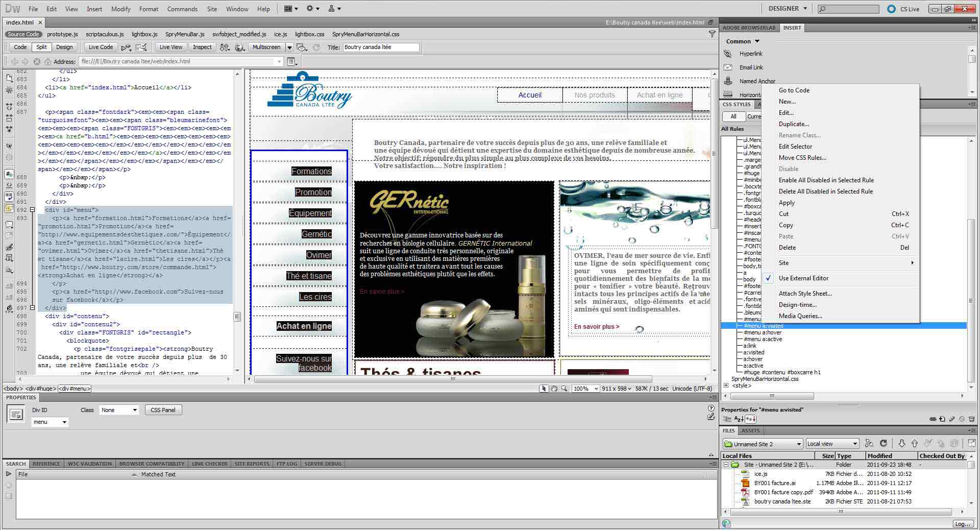Select the Zoom magnifier tool in status bar
The width and height of the screenshot is (980, 530).
pos(564,389)
